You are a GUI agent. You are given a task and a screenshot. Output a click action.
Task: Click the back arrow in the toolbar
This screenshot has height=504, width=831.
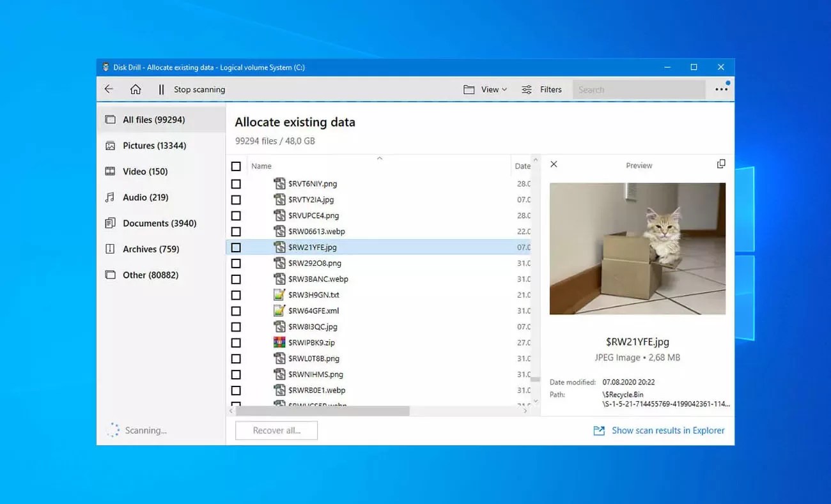pyautogui.click(x=109, y=89)
